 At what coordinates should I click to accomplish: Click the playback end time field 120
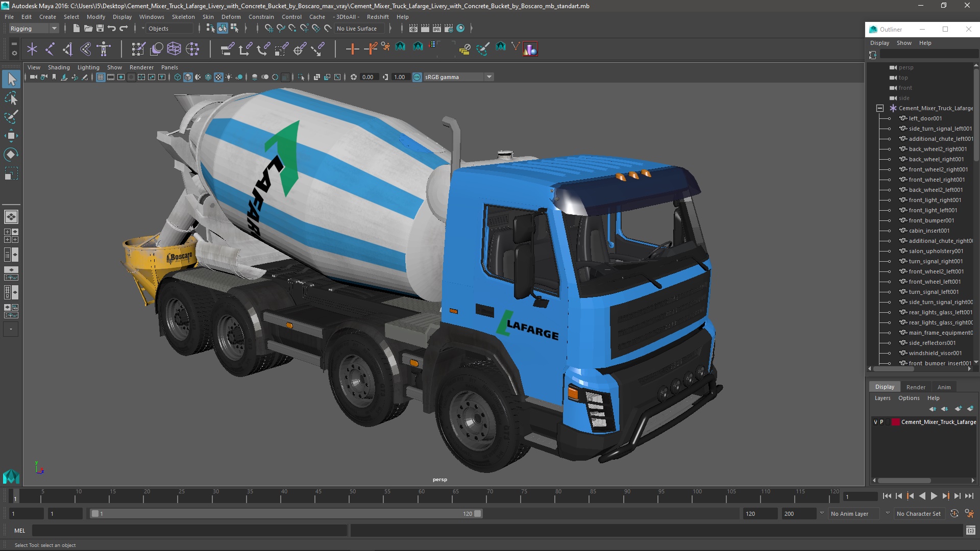pos(759,514)
